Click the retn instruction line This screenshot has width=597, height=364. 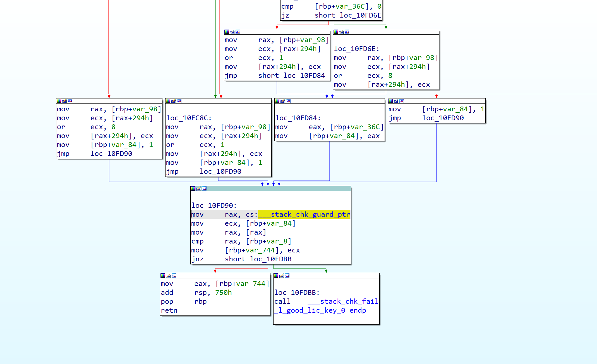point(169,310)
